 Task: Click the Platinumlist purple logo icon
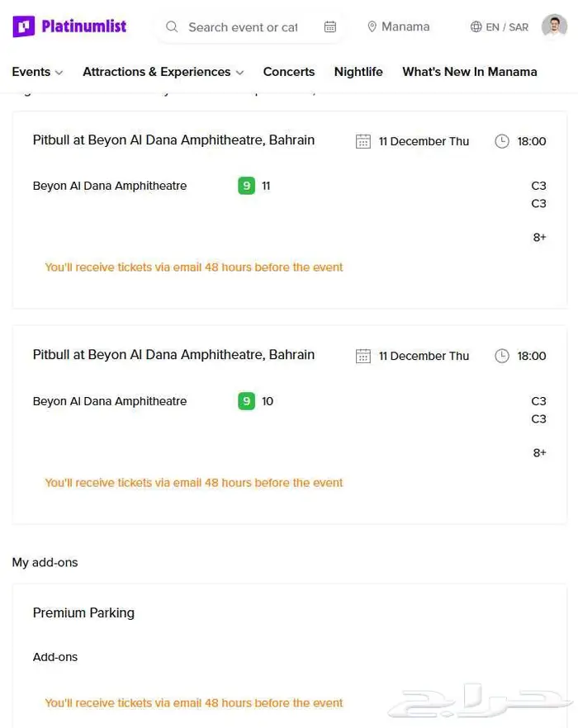click(24, 26)
